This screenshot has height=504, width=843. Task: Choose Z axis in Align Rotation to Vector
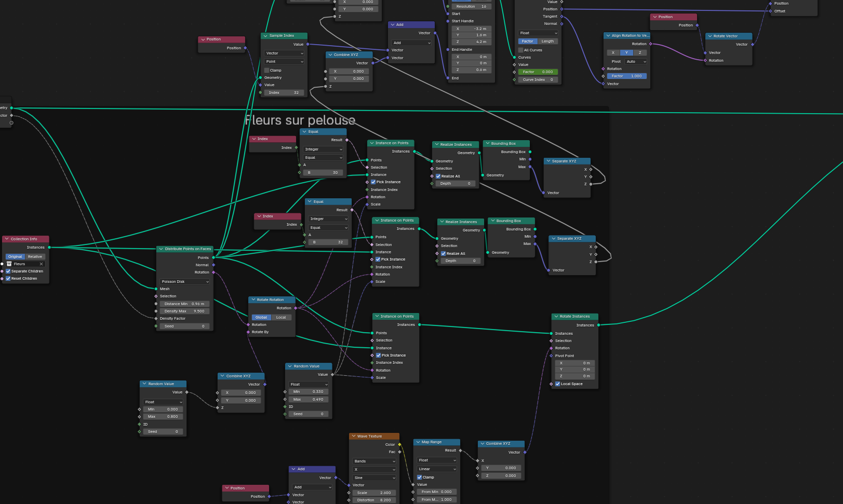[640, 52]
